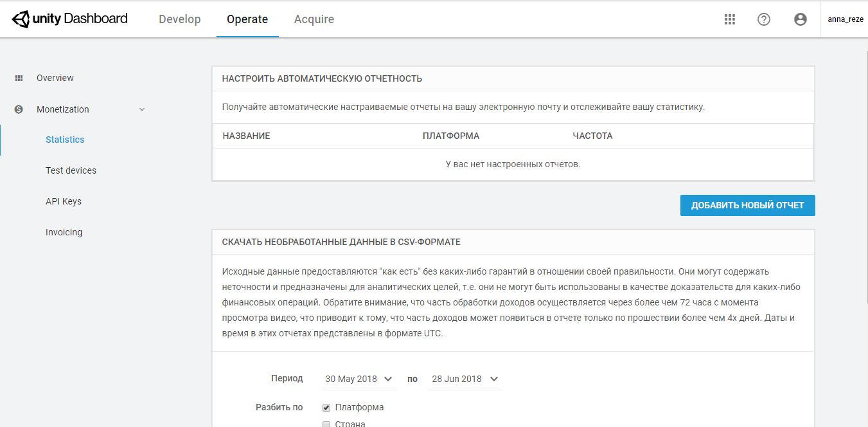Open the account profile icon
The width and height of the screenshot is (868, 427).
pyautogui.click(x=800, y=19)
